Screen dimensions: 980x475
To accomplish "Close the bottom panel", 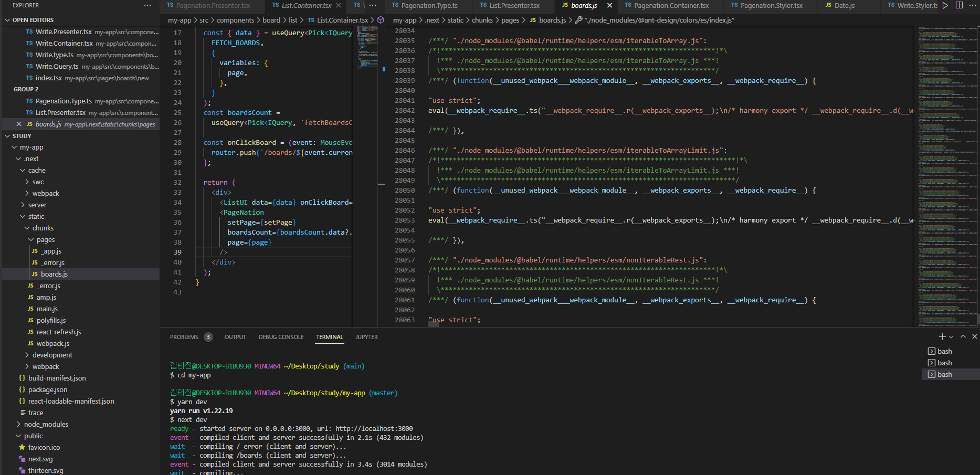I will 975,336.
